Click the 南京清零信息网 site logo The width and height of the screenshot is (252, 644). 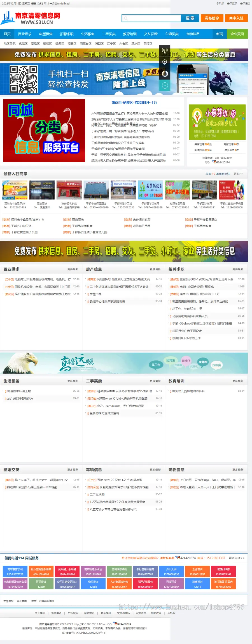(30, 18)
